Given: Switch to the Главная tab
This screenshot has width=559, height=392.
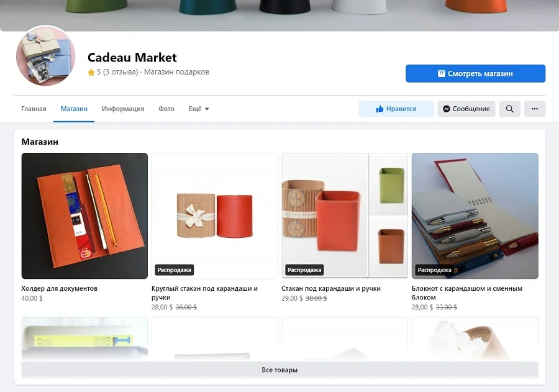Looking at the screenshot, I should (x=34, y=109).
